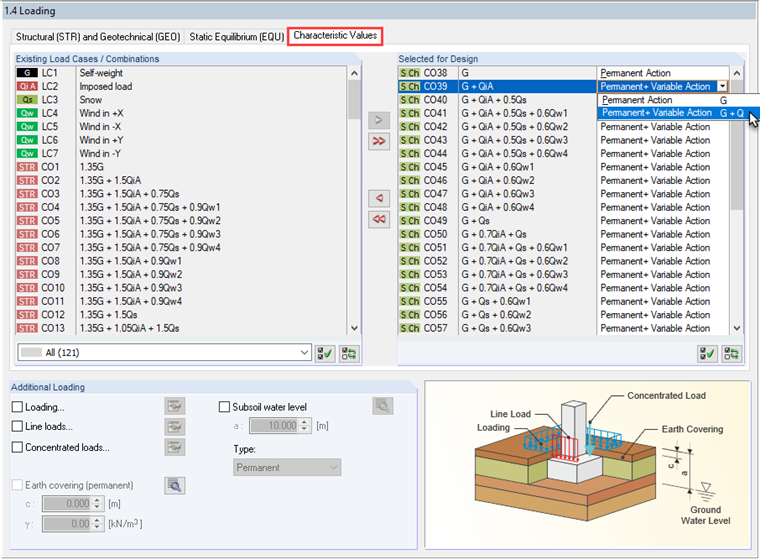Select CO40 G + QiA + 0.5Qs row
This screenshot has height=560, width=760.
497,100
